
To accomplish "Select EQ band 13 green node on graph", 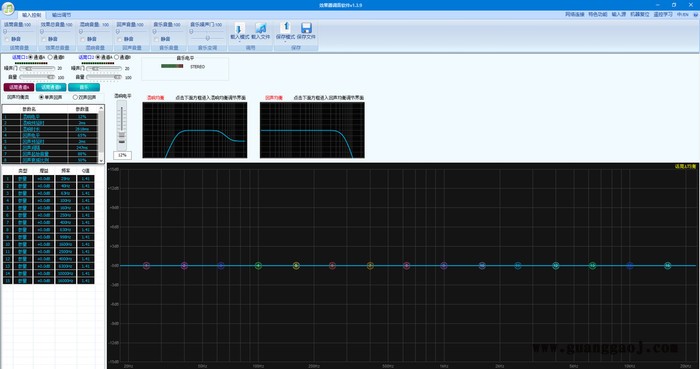I will 592,265.
